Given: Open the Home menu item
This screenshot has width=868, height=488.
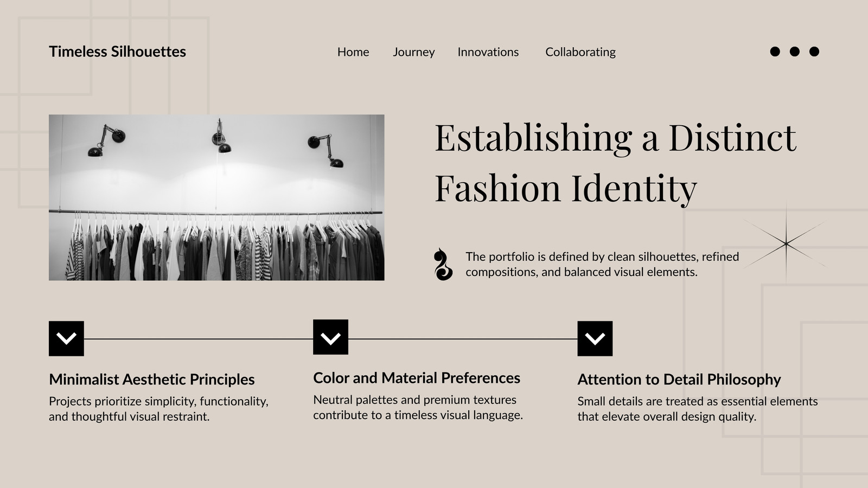Looking at the screenshot, I should (353, 52).
